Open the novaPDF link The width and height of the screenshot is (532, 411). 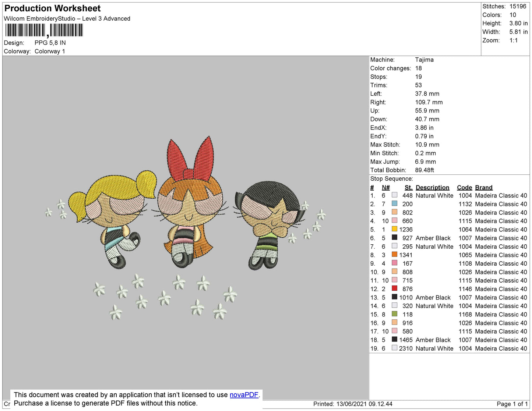point(244,395)
